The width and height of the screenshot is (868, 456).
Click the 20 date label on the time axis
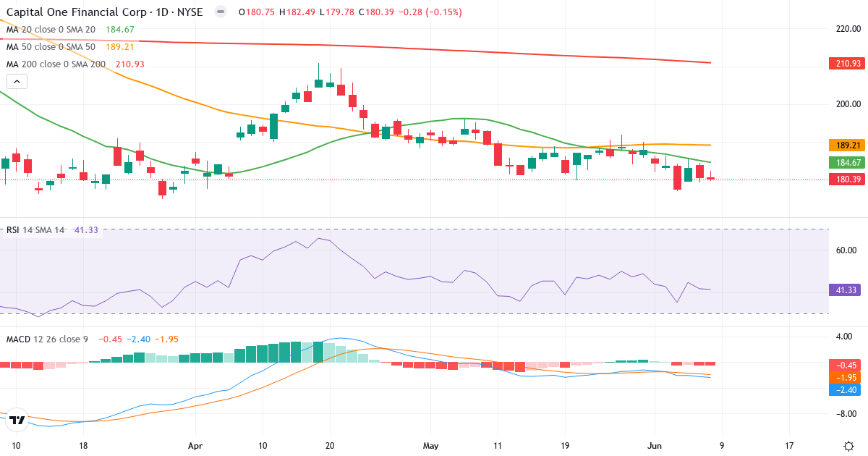pos(330,446)
